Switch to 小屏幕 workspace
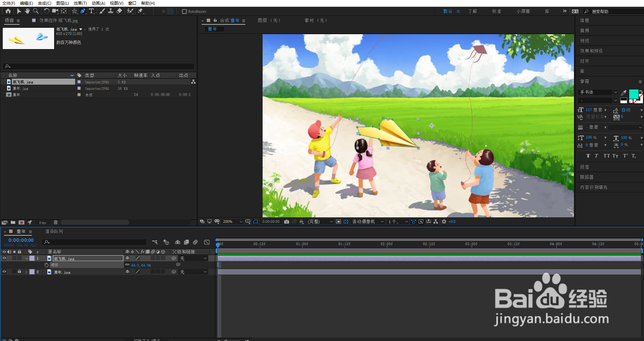The width and height of the screenshot is (644, 341). (x=523, y=11)
